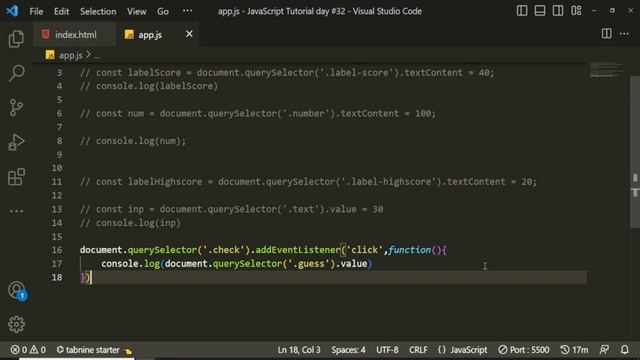Open Customize Layout options

[576, 11]
